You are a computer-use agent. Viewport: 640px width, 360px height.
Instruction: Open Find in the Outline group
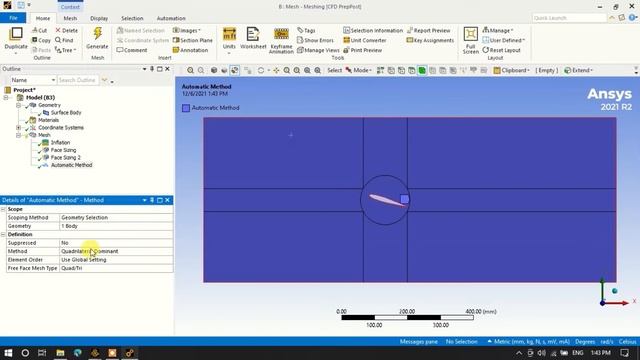(64, 40)
